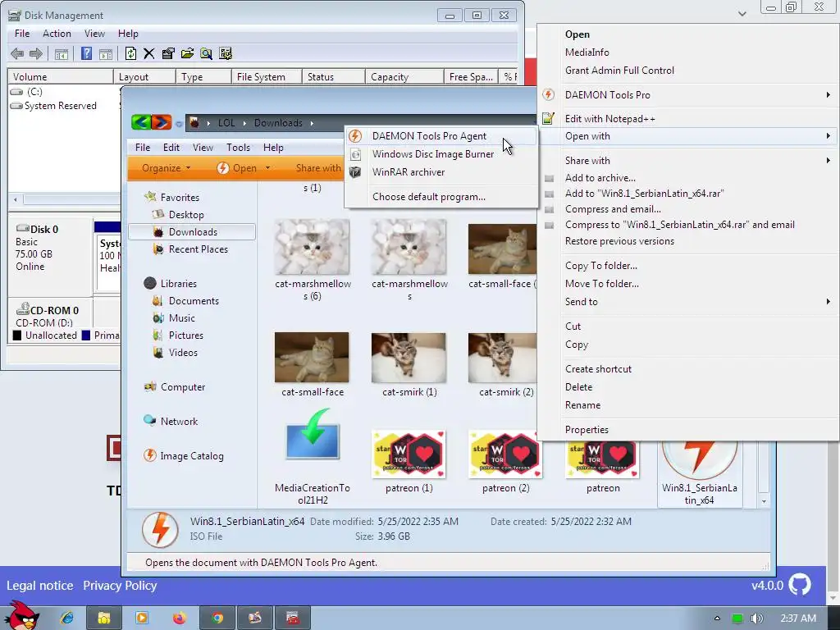This screenshot has width=840, height=630.
Task: Open the Explorer taskbar folder icon
Action: [104, 619]
